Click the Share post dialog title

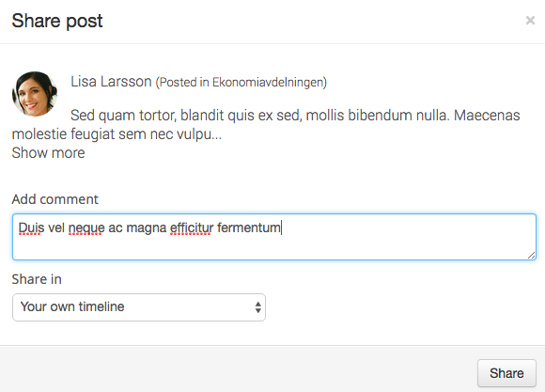point(57,21)
